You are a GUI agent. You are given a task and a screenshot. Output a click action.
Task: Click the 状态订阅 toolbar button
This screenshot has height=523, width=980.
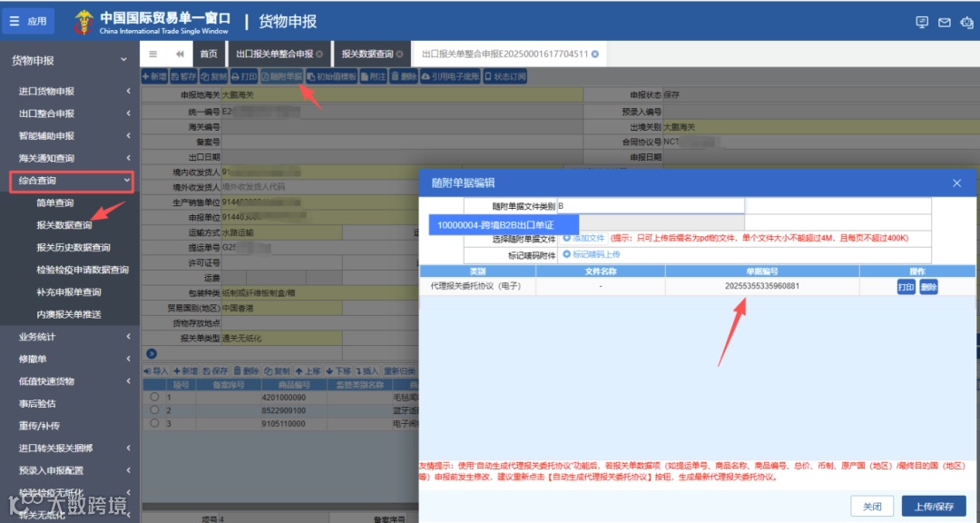click(505, 77)
